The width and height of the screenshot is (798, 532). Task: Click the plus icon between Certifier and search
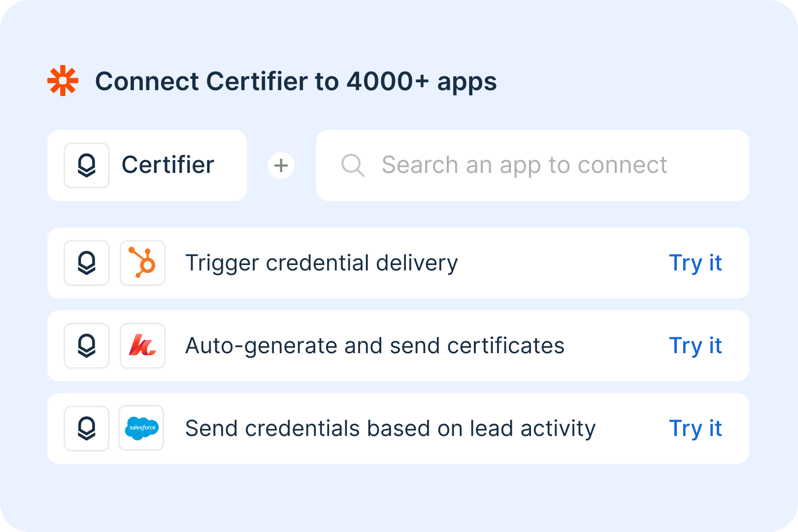[x=281, y=166]
